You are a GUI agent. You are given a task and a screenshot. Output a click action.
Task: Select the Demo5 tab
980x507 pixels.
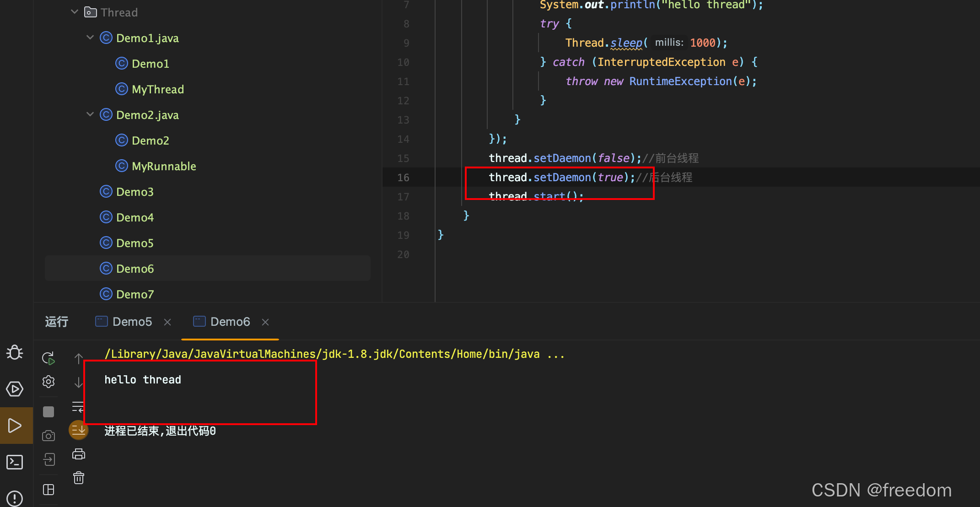[x=129, y=321]
